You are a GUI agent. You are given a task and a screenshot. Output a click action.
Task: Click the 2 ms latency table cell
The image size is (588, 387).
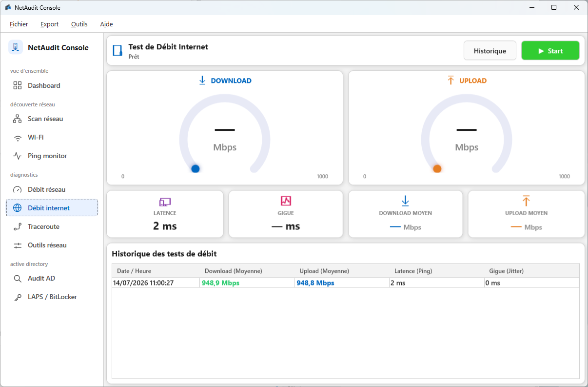coord(437,283)
